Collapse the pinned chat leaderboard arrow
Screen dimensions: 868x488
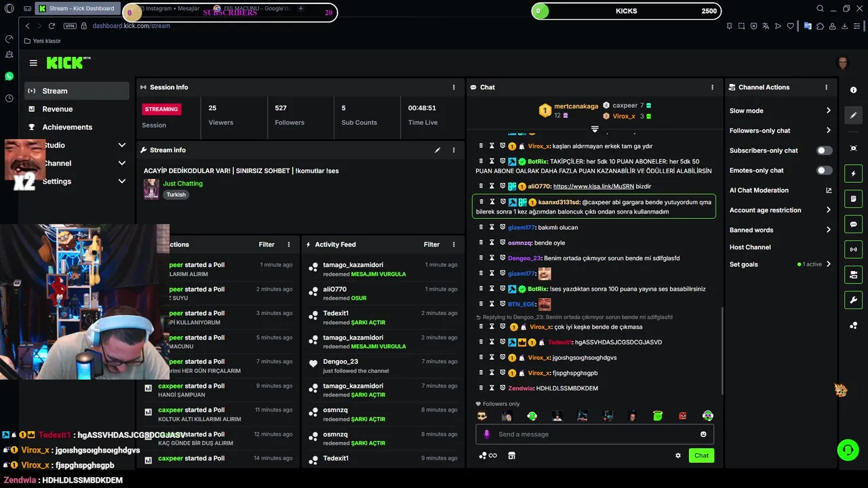(x=595, y=129)
